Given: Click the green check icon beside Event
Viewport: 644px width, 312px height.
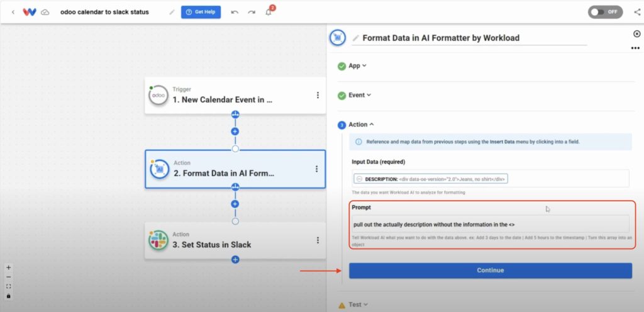Looking at the screenshot, I should [341, 96].
